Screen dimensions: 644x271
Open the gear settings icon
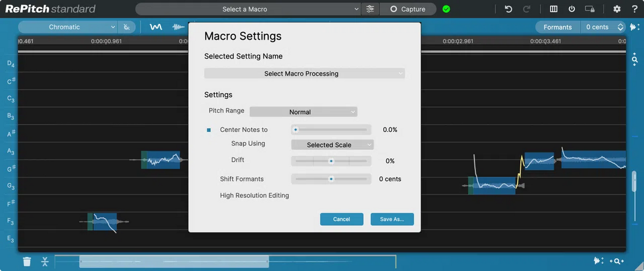click(x=617, y=9)
